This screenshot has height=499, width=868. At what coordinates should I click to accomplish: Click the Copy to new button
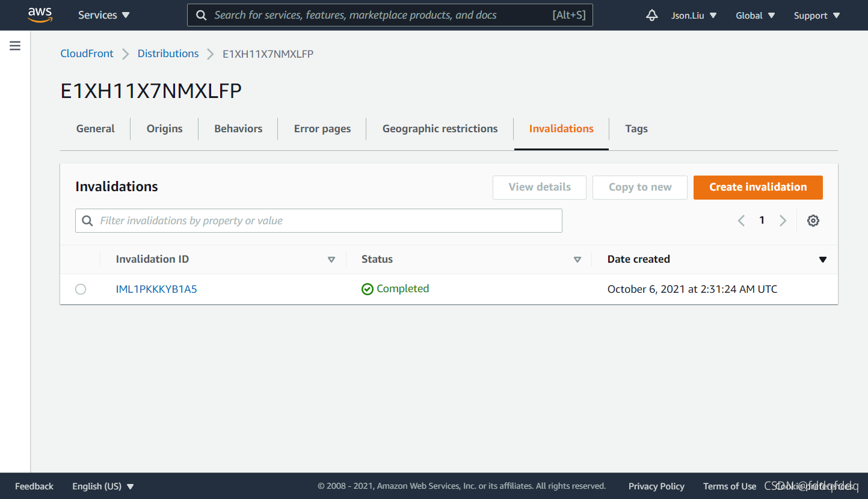click(640, 187)
